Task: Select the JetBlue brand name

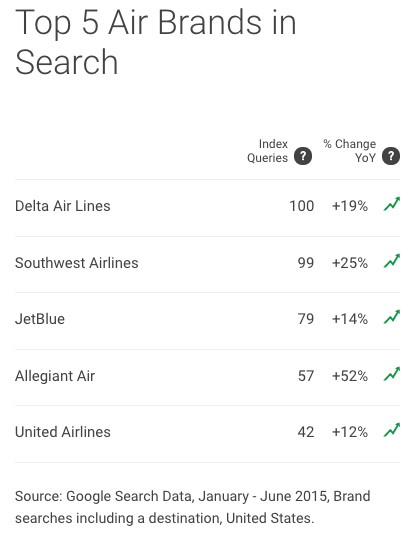Action: (40, 319)
